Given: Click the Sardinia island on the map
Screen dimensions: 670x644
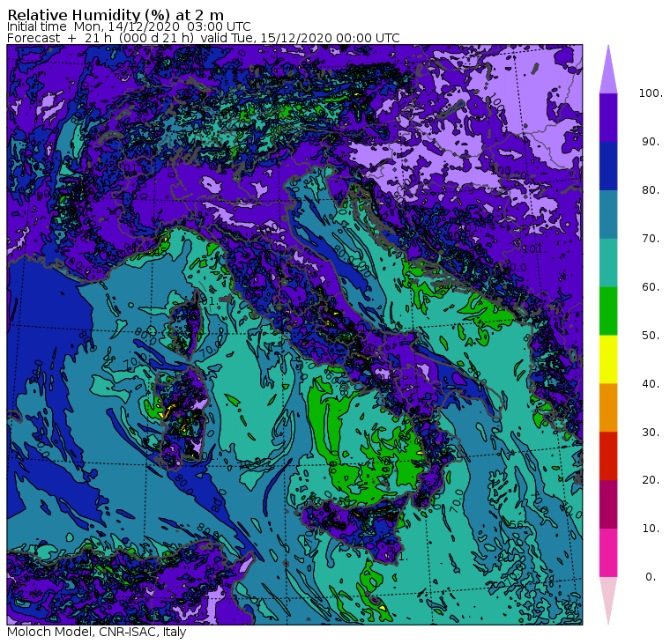Looking at the screenshot, I should click(182, 418).
